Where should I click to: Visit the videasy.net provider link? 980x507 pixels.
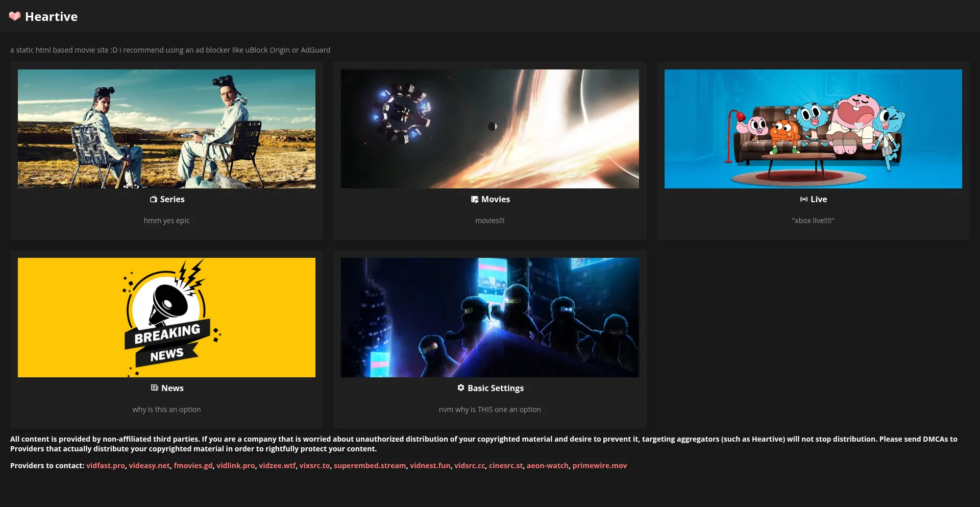149,466
